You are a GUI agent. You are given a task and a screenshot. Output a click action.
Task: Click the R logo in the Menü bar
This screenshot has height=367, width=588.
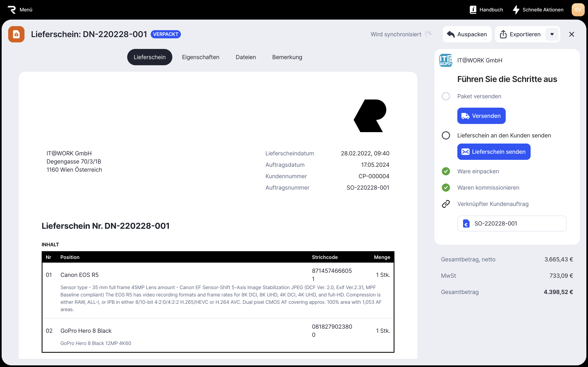pos(12,10)
